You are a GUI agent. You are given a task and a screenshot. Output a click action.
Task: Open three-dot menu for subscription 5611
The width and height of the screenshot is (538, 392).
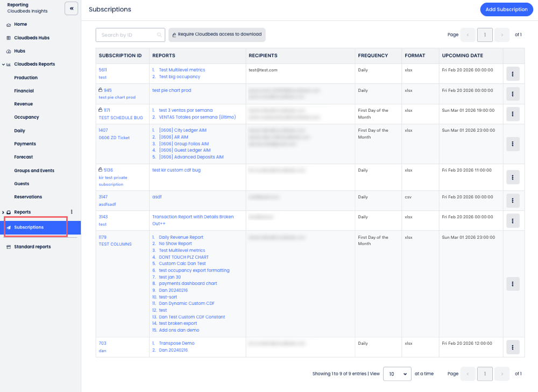513,74
